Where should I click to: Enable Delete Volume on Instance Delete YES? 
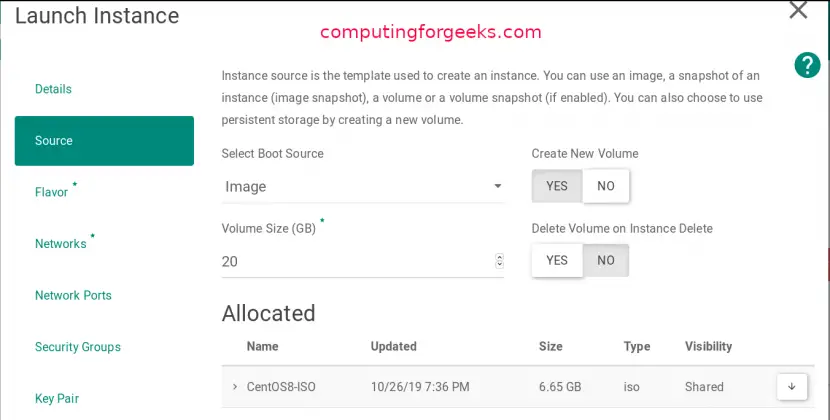pyautogui.click(x=557, y=260)
